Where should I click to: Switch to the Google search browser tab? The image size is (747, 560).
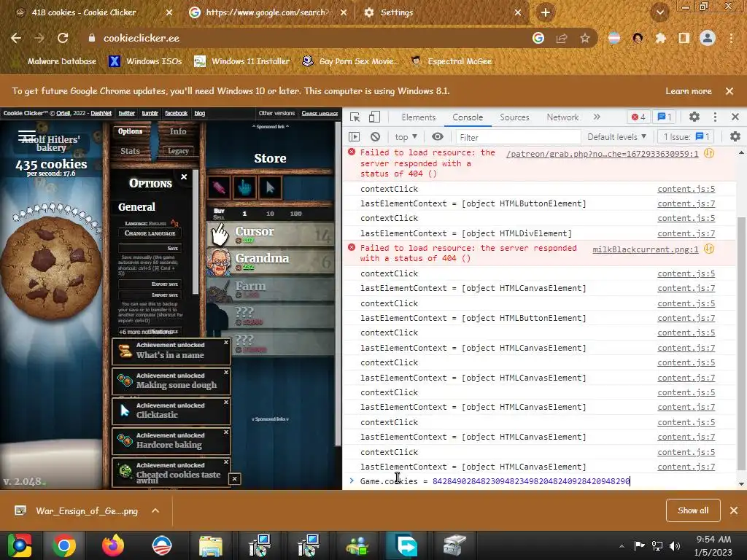267,13
